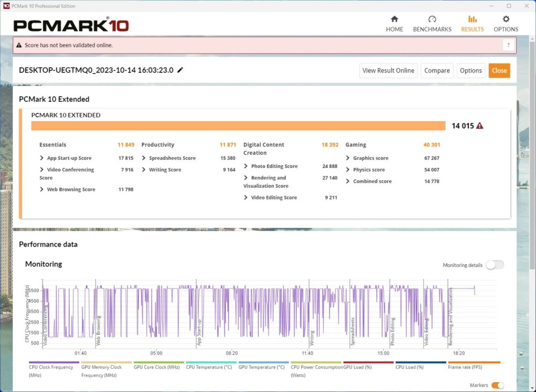
Task: Open the Options gear icon
Action: (506, 19)
